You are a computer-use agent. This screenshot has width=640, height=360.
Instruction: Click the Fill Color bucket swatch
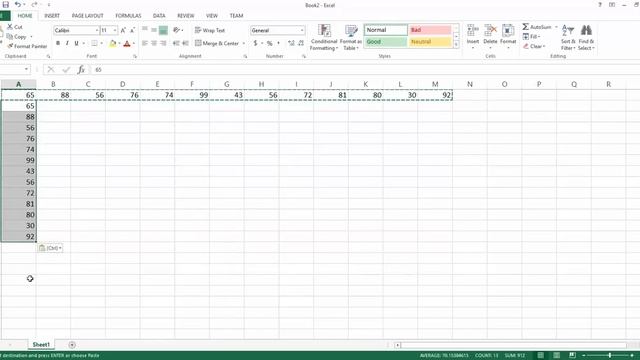click(x=113, y=43)
